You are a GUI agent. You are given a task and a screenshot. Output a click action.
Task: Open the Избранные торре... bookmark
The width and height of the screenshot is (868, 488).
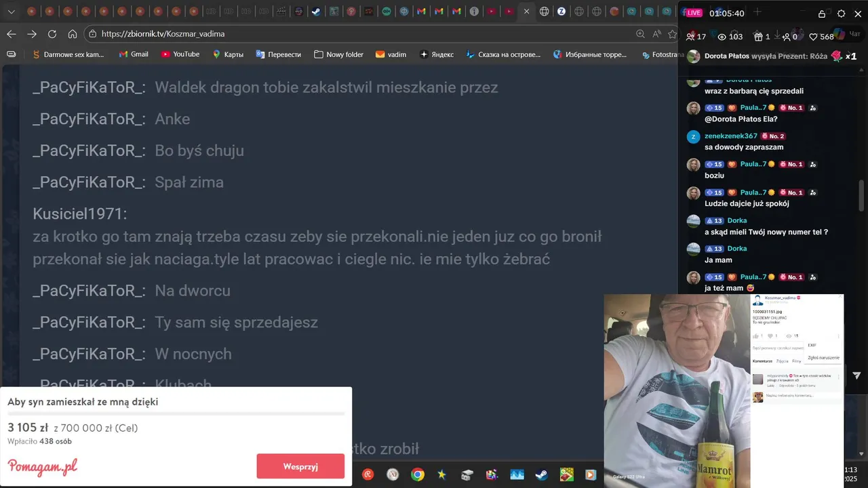(590, 54)
